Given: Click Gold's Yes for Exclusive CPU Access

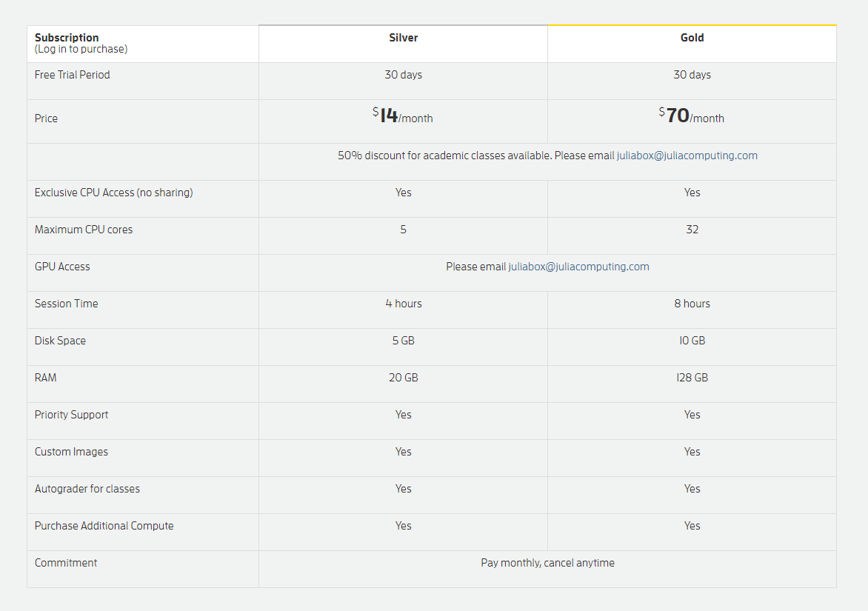Looking at the screenshot, I should tap(692, 193).
